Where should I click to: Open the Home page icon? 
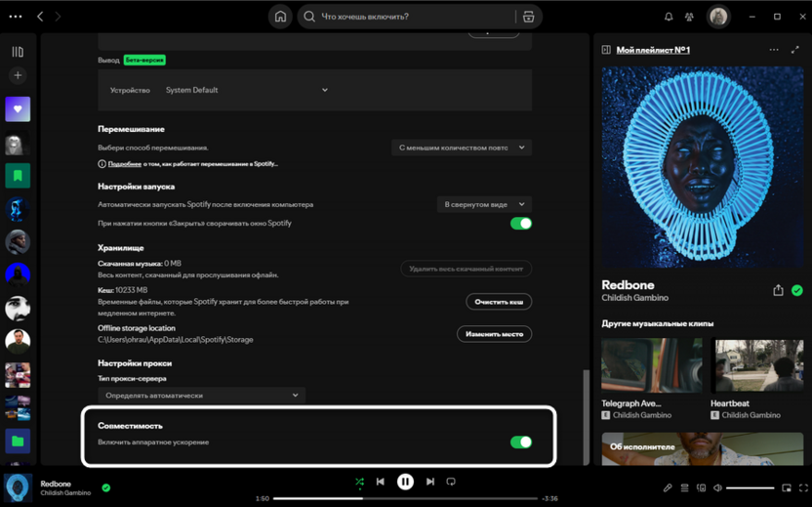(x=280, y=17)
